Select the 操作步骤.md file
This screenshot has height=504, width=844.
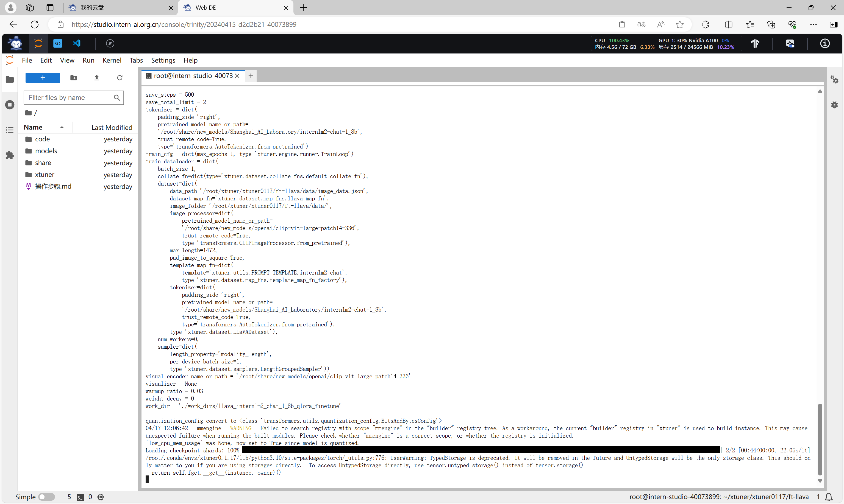click(x=78, y=186)
